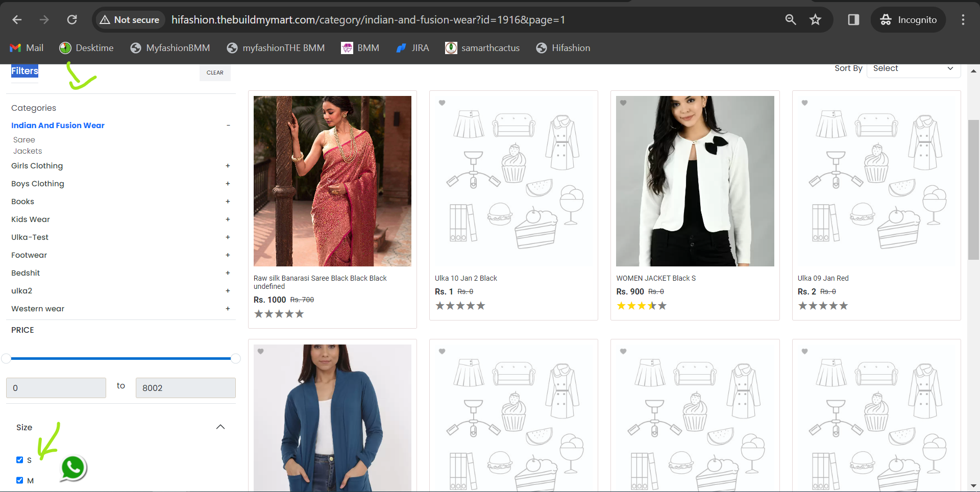
Task: Expand the Ulka-Test category
Action: 228,237
